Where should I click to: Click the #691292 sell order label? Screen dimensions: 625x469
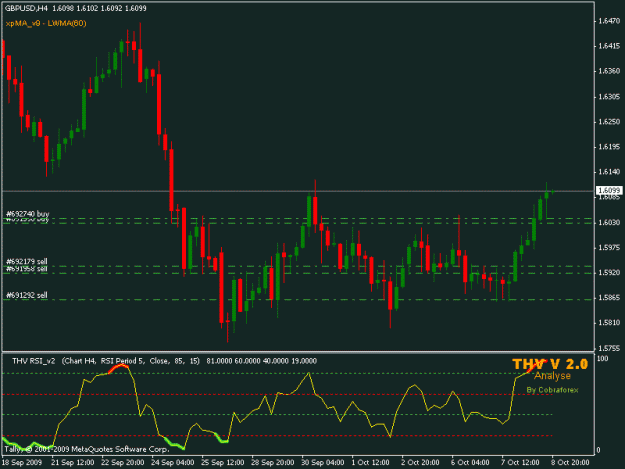(x=27, y=295)
